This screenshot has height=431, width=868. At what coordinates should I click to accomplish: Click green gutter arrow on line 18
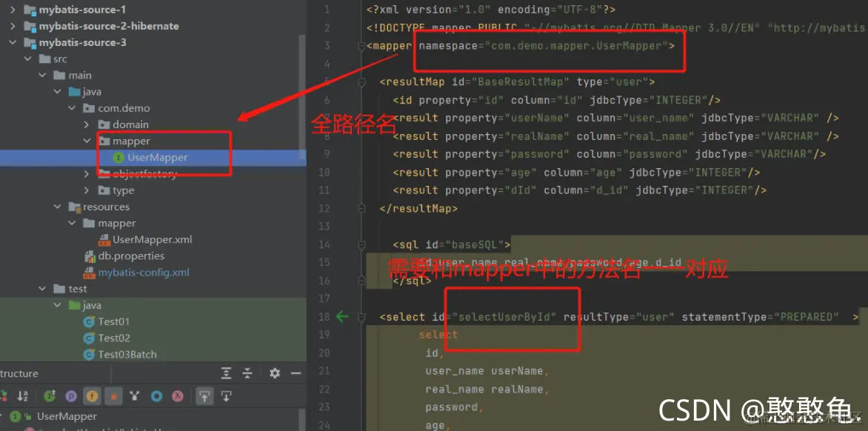343,316
